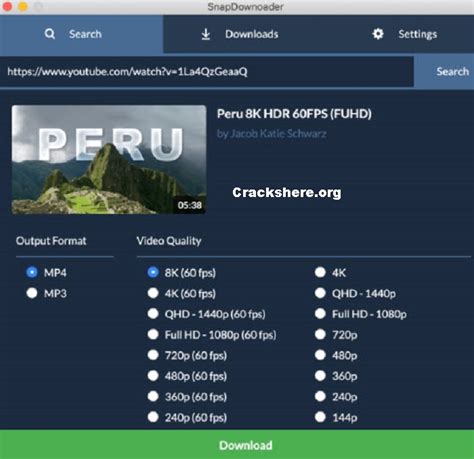Open the Settings tab
The image size is (474, 459).
pos(405,34)
